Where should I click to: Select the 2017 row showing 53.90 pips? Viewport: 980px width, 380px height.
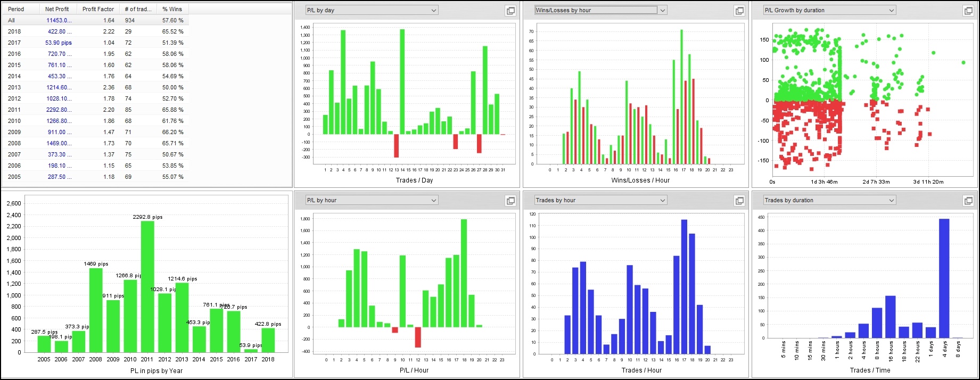tap(96, 43)
